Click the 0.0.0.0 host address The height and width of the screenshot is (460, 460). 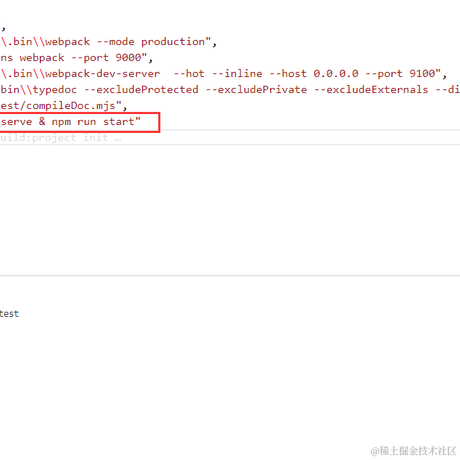336,73
